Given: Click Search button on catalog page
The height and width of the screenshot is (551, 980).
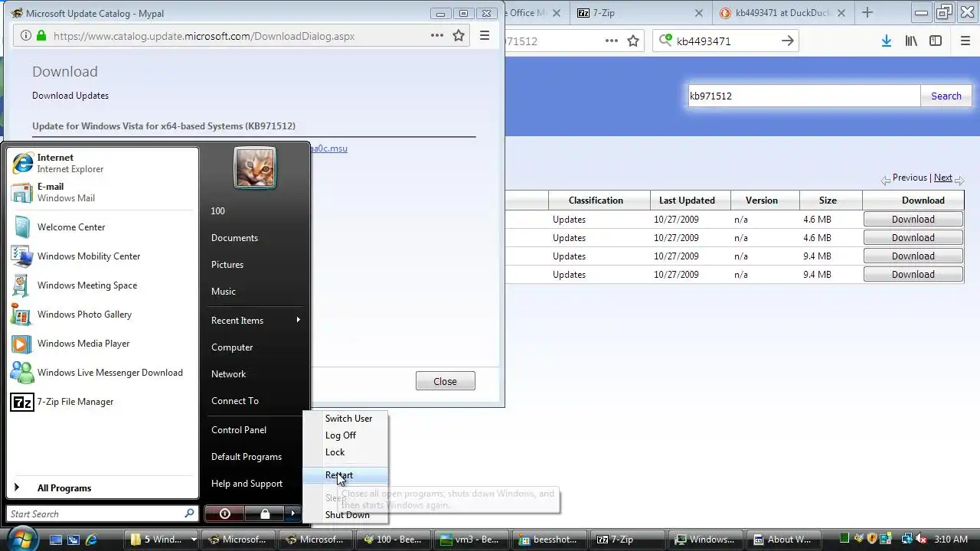Looking at the screenshot, I should point(946,96).
